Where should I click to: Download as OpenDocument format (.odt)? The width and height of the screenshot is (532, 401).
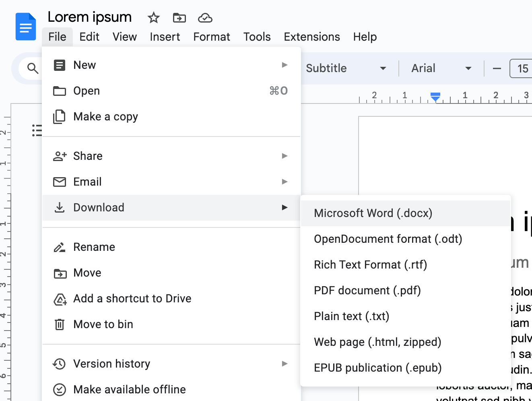[406, 239]
